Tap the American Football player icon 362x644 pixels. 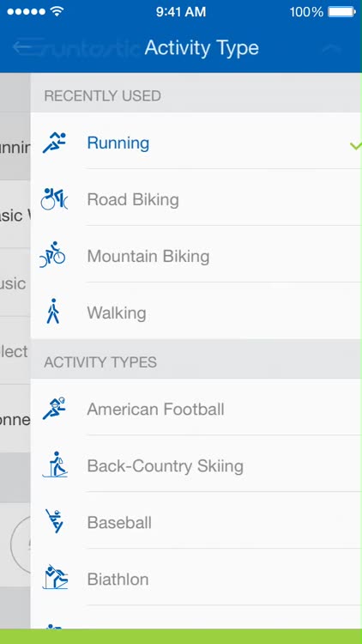(x=54, y=408)
